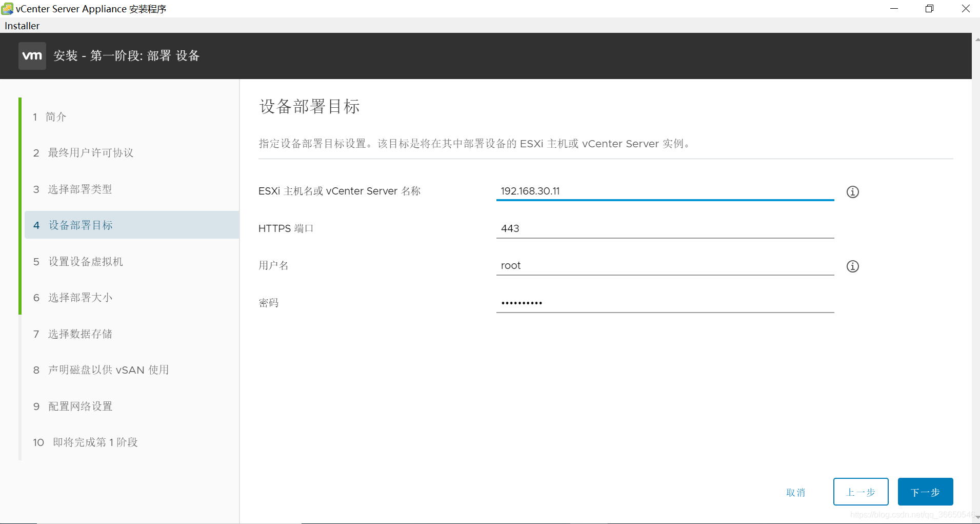The width and height of the screenshot is (980, 524).
Task: Click the HTTPS port field showing 443
Action: [665, 228]
